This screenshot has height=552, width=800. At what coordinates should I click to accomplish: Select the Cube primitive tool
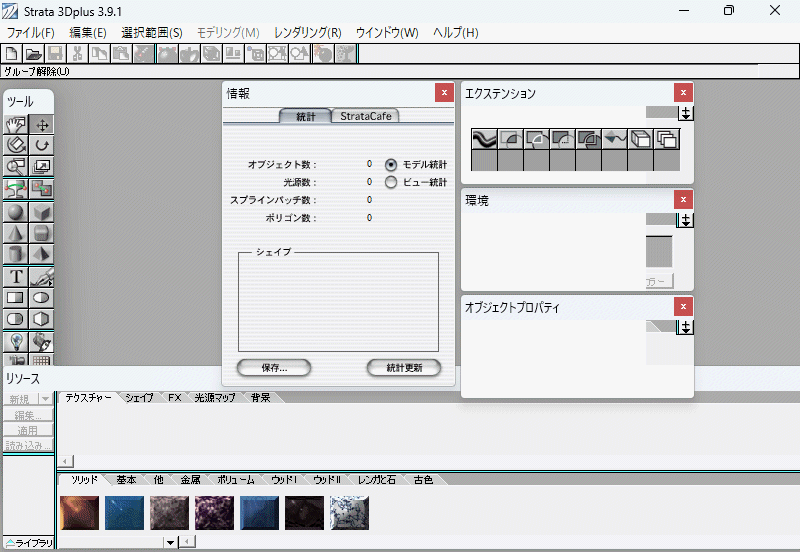pos(41,212)
